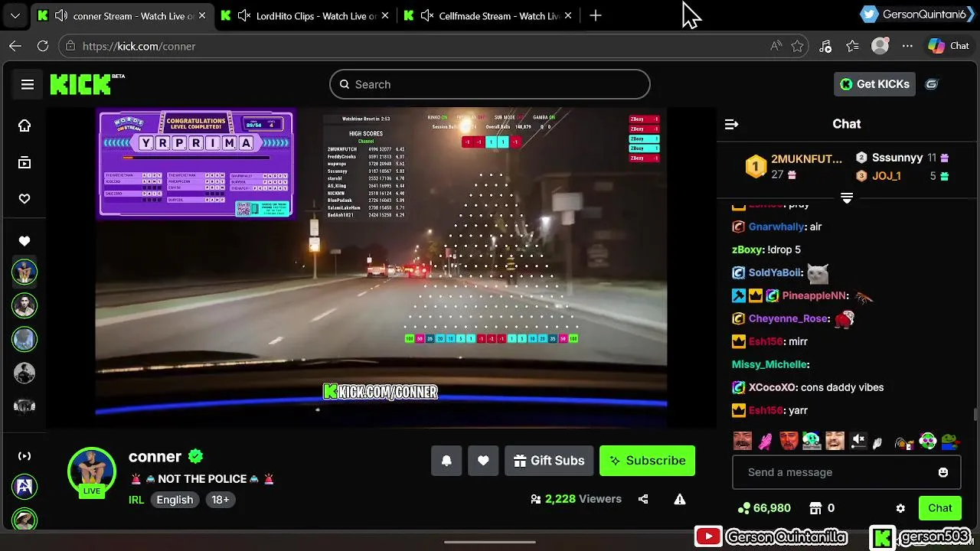Switch to the Cellfmade Stream tab

tap(488, 15)
